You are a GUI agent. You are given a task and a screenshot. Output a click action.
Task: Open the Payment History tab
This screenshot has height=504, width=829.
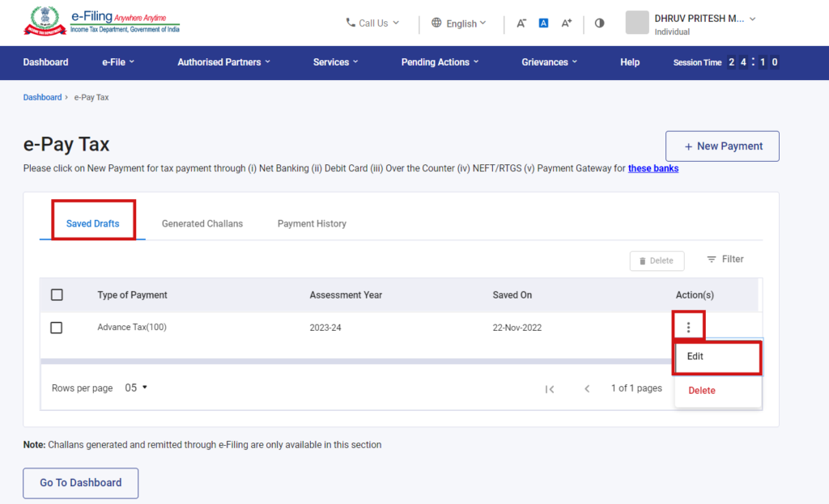click(312, 223)
